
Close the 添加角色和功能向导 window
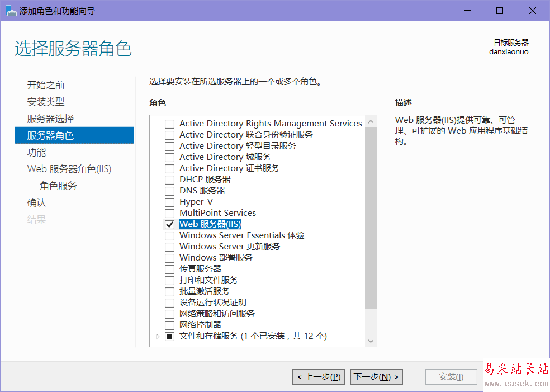pos(533,11)
